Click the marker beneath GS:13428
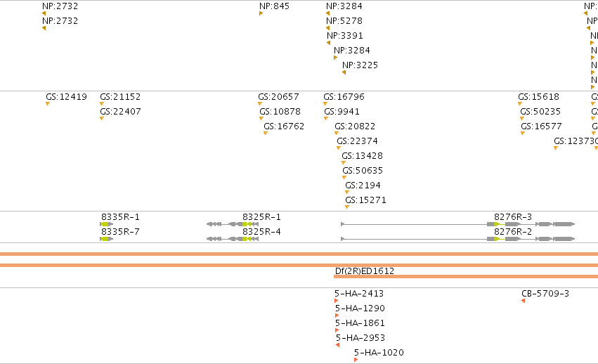This screenshot has width=598, height=364. (x=344, y=163)
